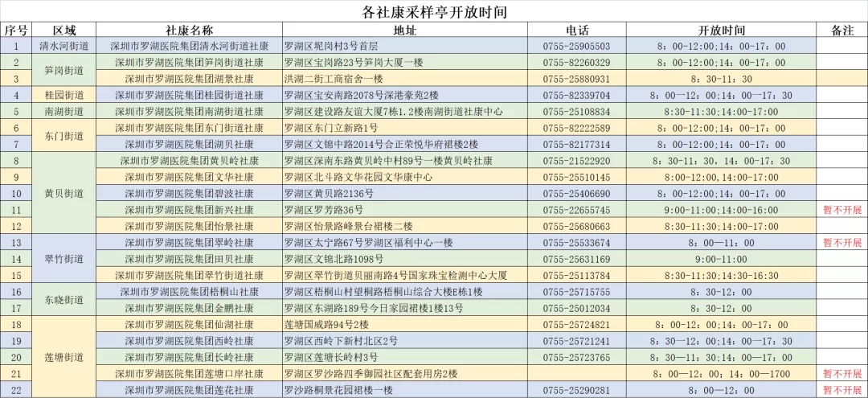Screen dimensions: 868x398
Task: Click the name '深圳市罗湖医院集团田贝社康'
Action: pyautogui.click(x=190, y=259)
